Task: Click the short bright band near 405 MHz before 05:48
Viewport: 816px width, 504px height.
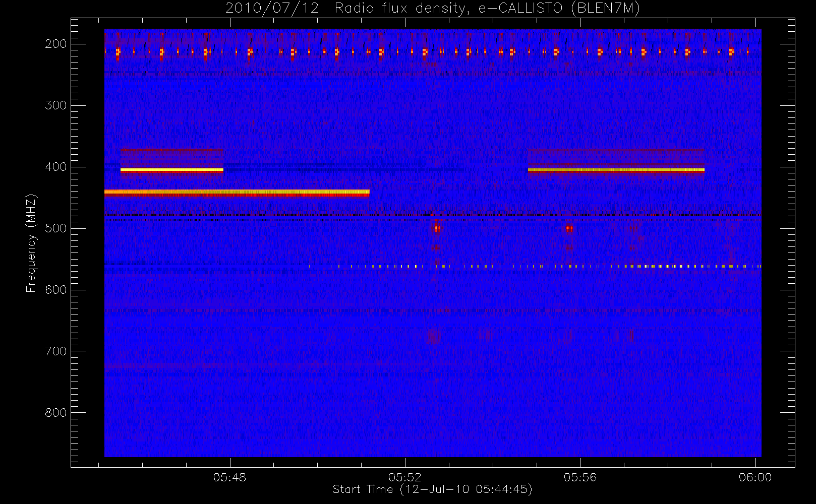Action: pos(172,170)
